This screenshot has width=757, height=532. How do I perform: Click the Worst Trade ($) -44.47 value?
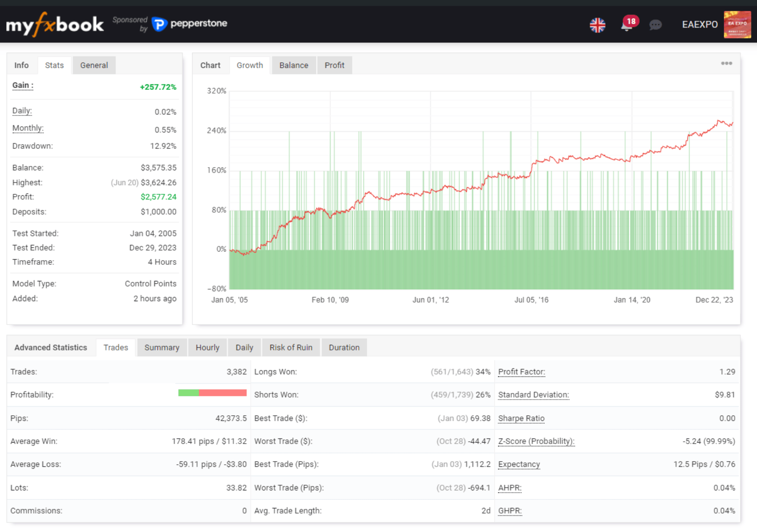tap(479, 441)
